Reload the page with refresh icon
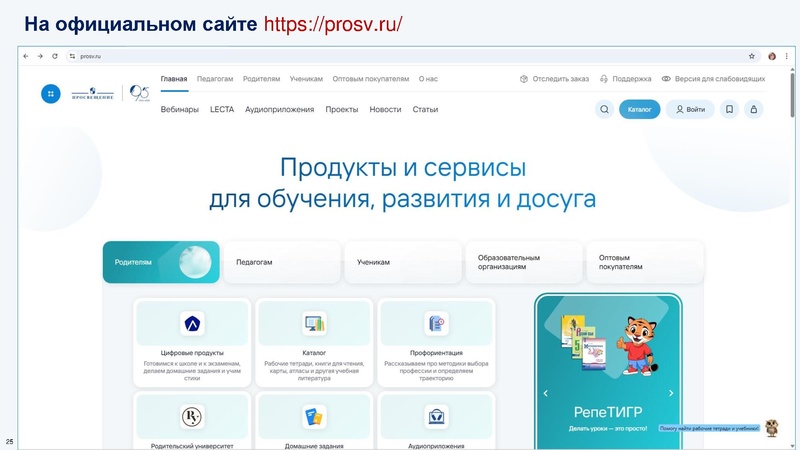This screenshot has width=800, height=450. [55, 56]
